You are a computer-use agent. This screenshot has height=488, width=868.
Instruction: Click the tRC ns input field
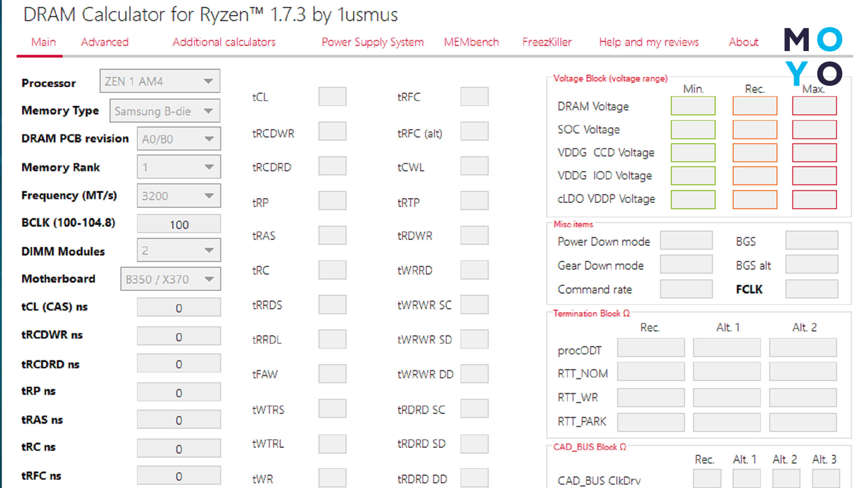179,449
